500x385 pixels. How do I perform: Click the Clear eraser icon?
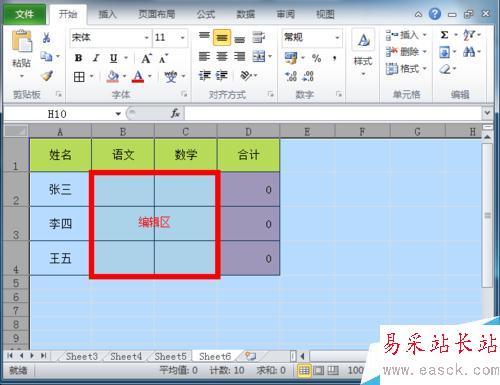445,69
